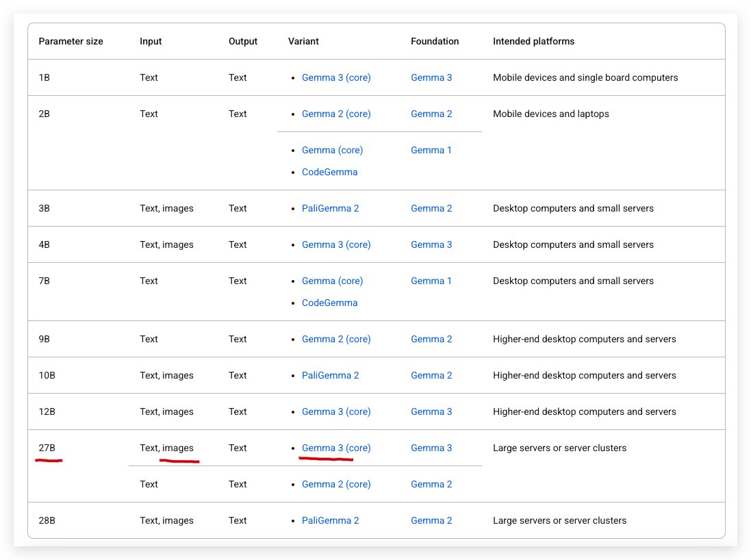
Task: Open Gemma 2 foundation link in 9B row
Action: coord(431,339)
